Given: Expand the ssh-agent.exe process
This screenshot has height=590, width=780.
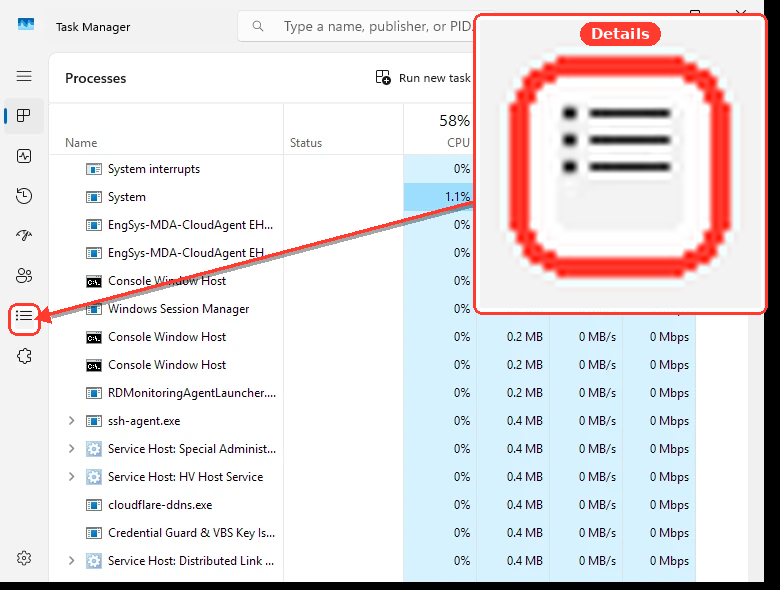Looking at the screenshot, I should coord(72,421).
